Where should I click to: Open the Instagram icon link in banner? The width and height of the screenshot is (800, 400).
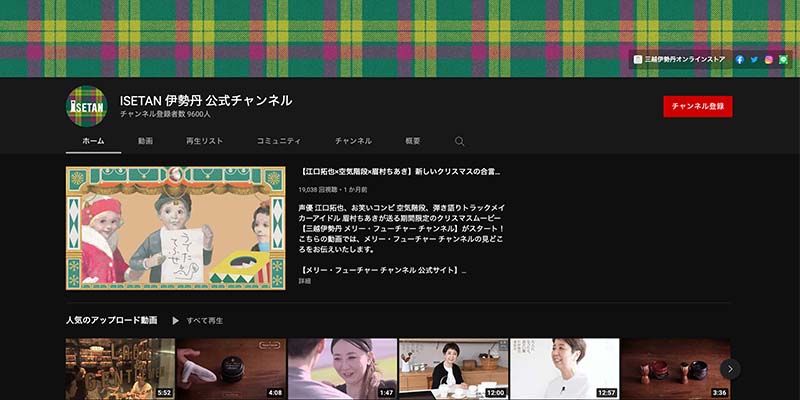[x=768, y=60]
